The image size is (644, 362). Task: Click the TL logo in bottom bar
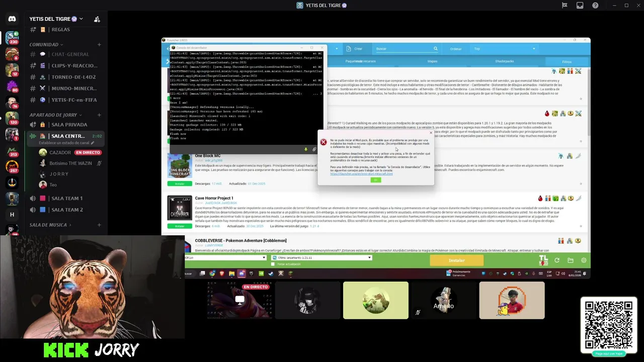[x=543, y=260]
